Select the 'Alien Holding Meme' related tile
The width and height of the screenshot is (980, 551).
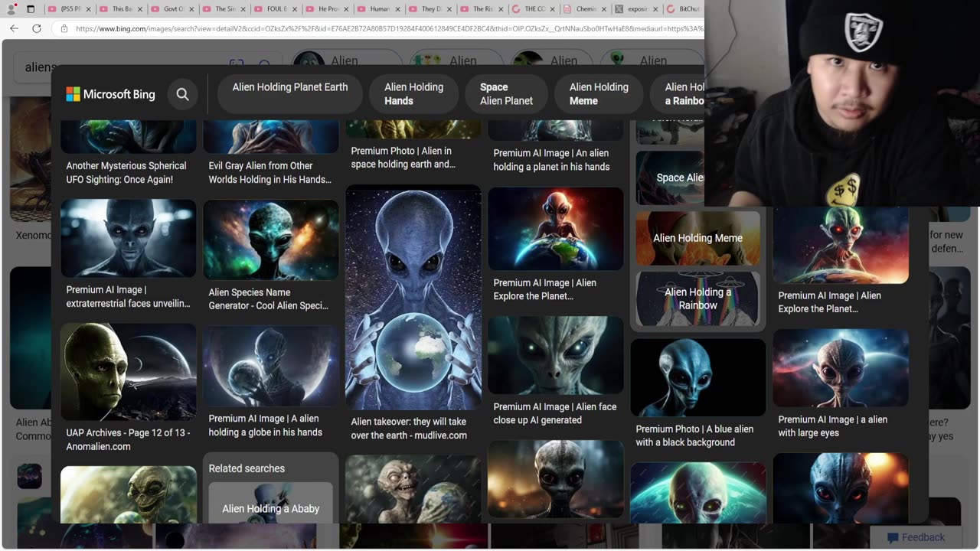[x=698, y=238]
